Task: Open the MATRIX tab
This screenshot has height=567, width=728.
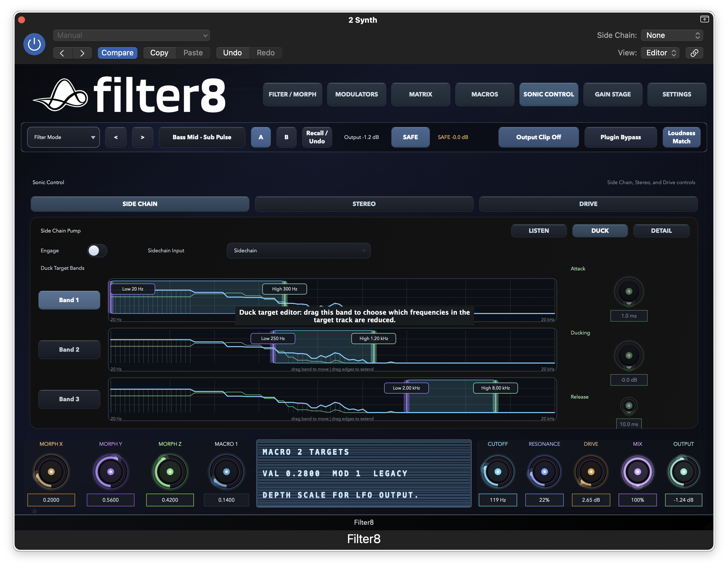Action: (x=420, y=94)
